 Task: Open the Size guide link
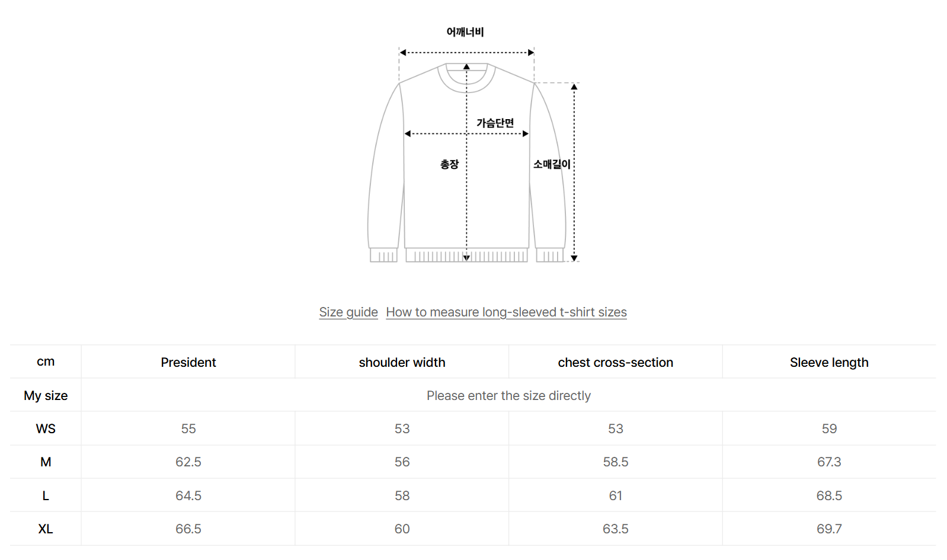click(x=348, y=312)
